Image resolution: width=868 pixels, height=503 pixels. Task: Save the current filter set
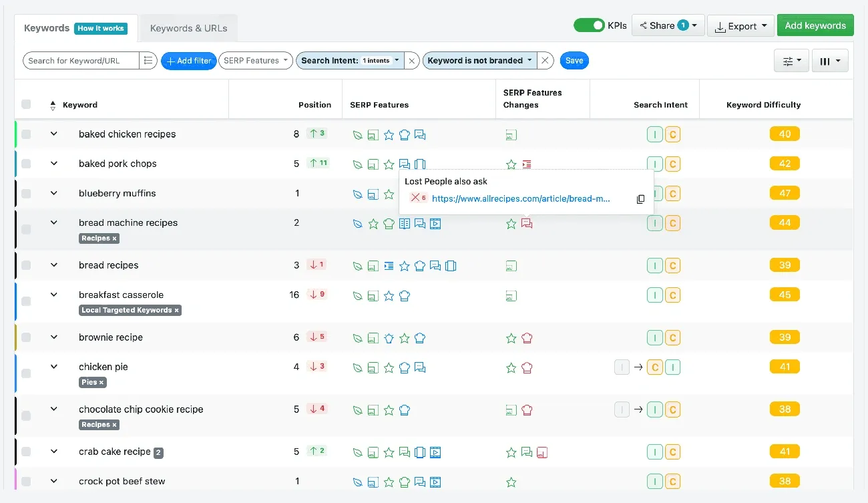[574, 61]
